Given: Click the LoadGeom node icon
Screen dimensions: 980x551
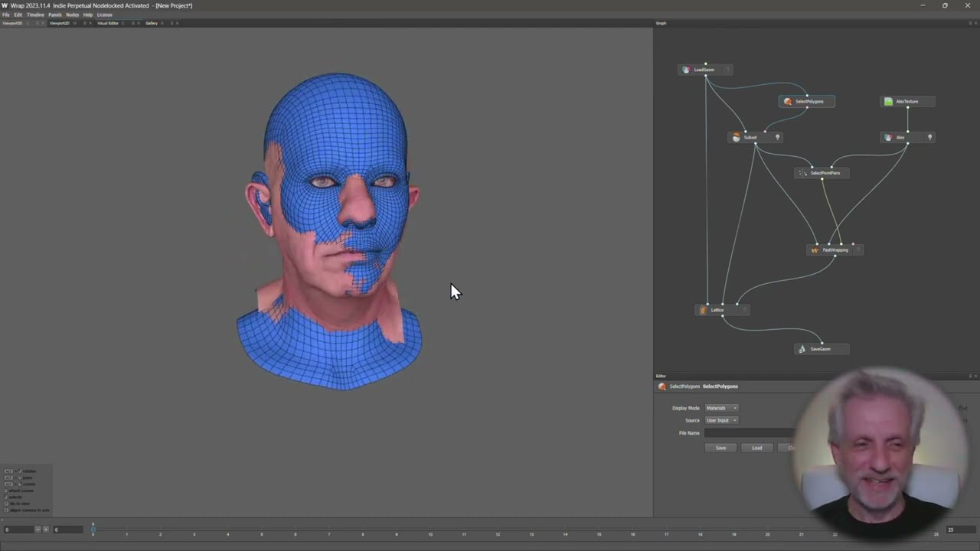Looking at the screenshot, I should point(686,70).
